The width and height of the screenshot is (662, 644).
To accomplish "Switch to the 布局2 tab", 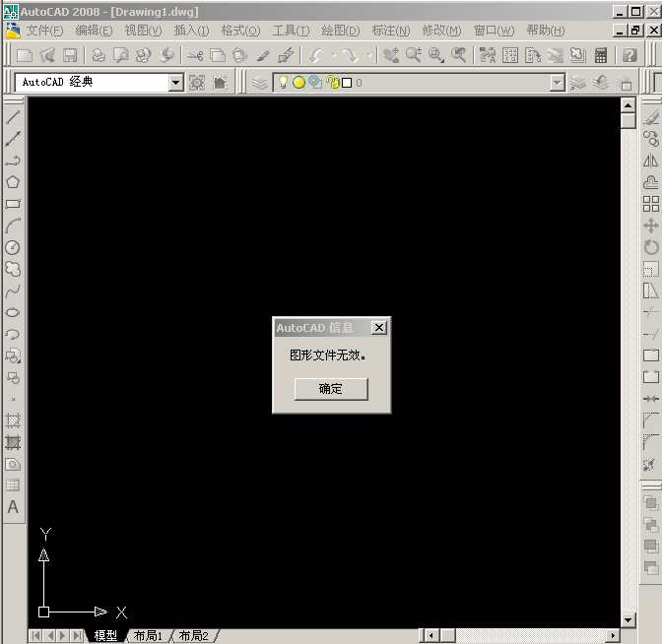I will [x=193, y=635].
